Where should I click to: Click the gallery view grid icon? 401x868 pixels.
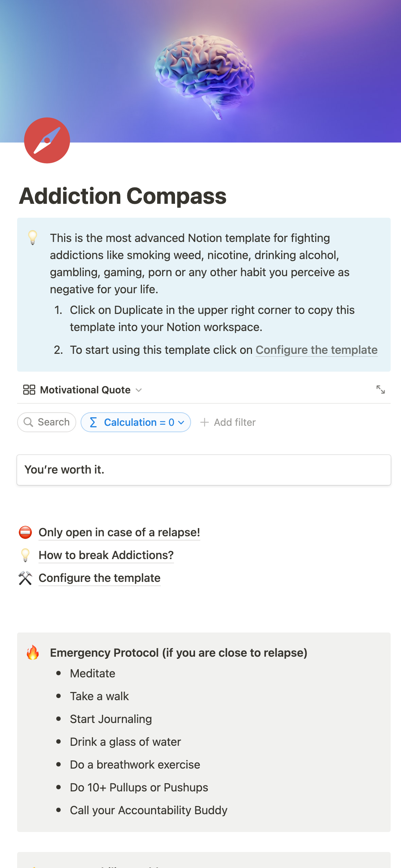click(x=29, y=390)
